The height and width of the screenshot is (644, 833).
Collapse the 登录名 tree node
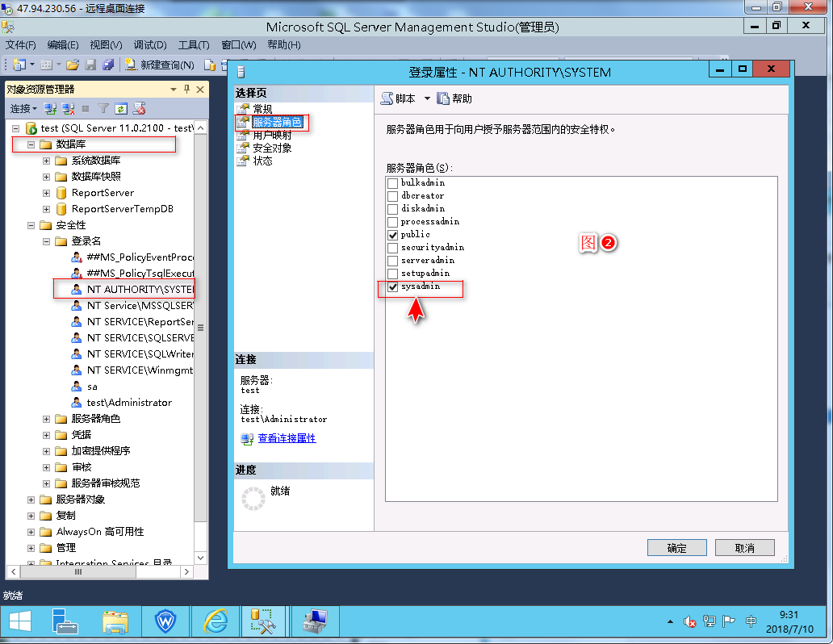click(46, 241)
